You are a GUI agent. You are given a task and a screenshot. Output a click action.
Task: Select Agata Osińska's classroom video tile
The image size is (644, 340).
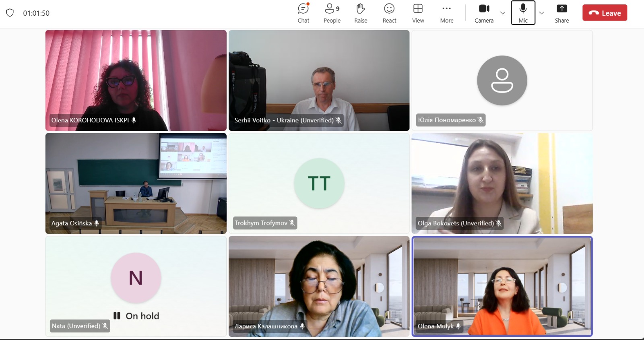pyautogui.click(x=136, y=183)
